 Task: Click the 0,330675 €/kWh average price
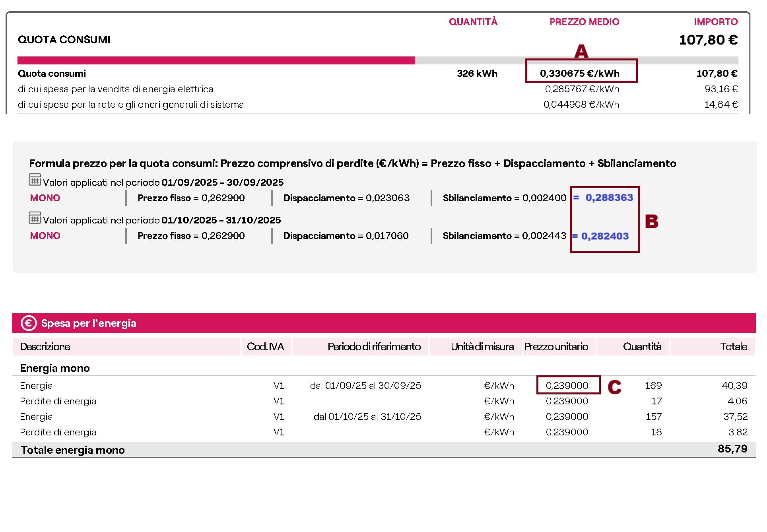tap(579, 74)
